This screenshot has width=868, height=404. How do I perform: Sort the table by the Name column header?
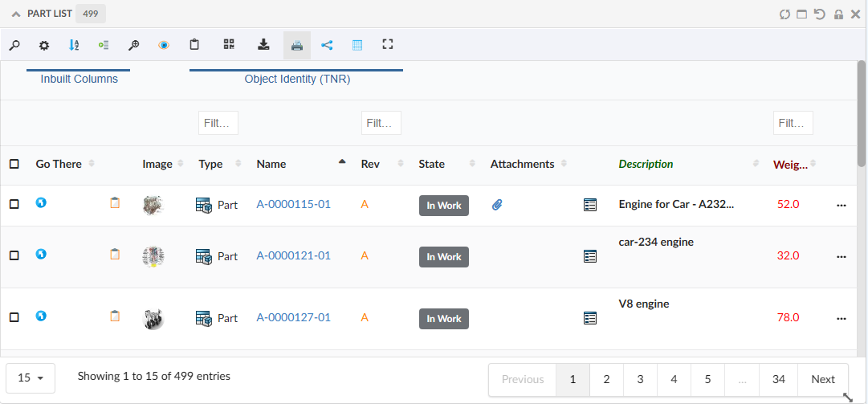pos(271,164)
